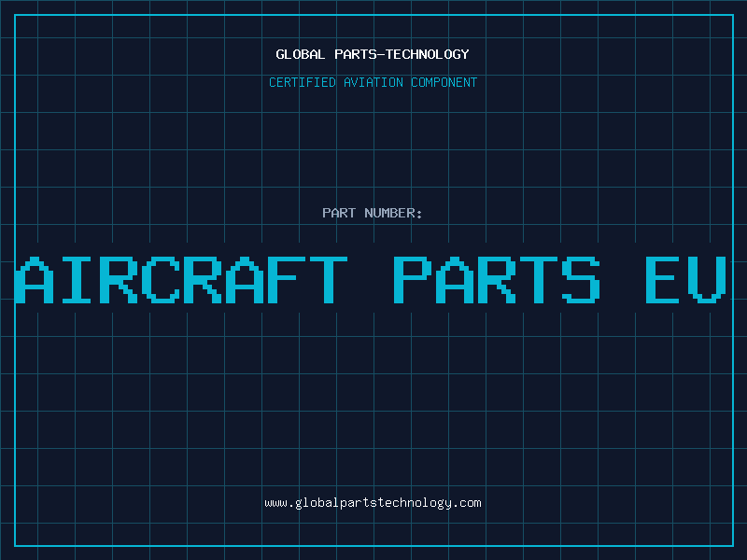Select the large AIRCRAFT word

pyautogui.click(x=181, y=280)
